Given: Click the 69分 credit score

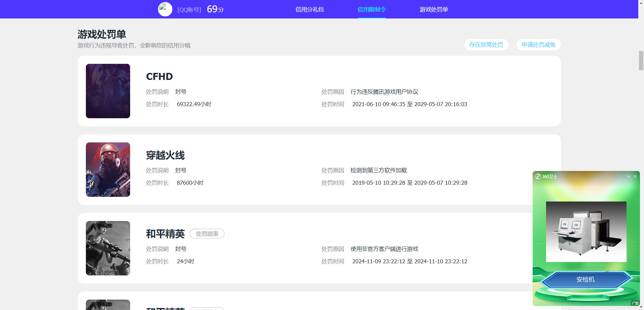Looking at the screenshot, I should pos(215,9).
